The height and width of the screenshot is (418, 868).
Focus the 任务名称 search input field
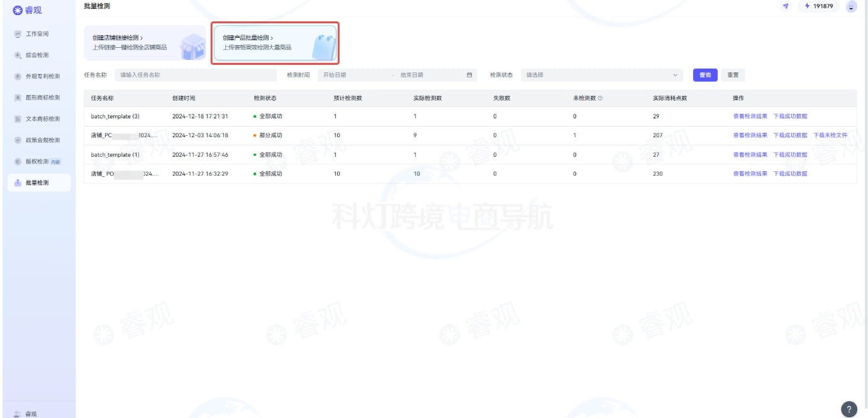tap(195, 75)
